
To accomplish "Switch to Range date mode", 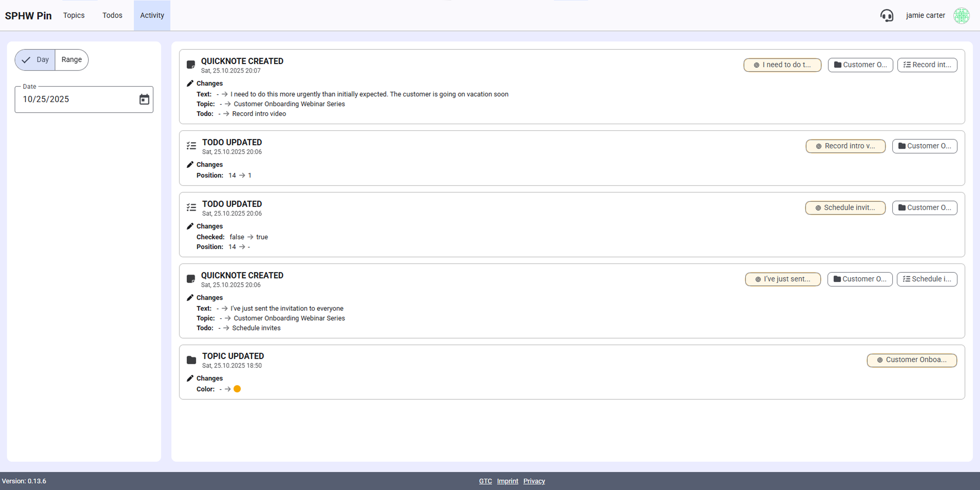I will 71,60.
